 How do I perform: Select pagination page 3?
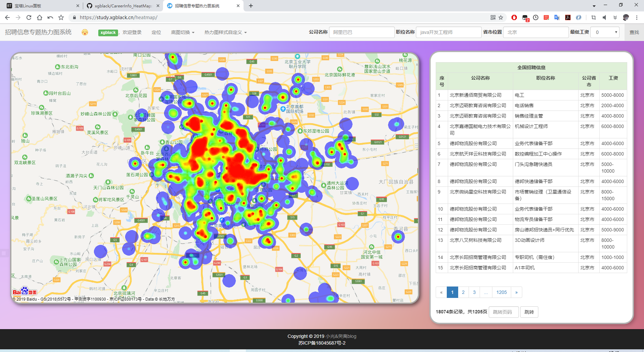pos(474,292)
